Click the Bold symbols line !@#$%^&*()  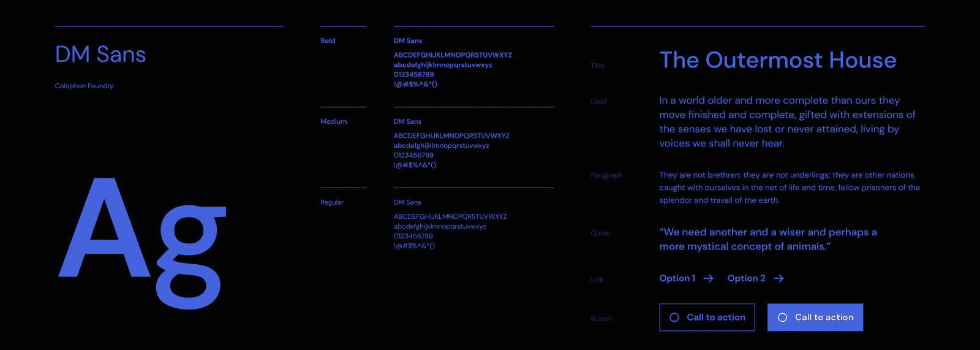click(x=415, y=85)
